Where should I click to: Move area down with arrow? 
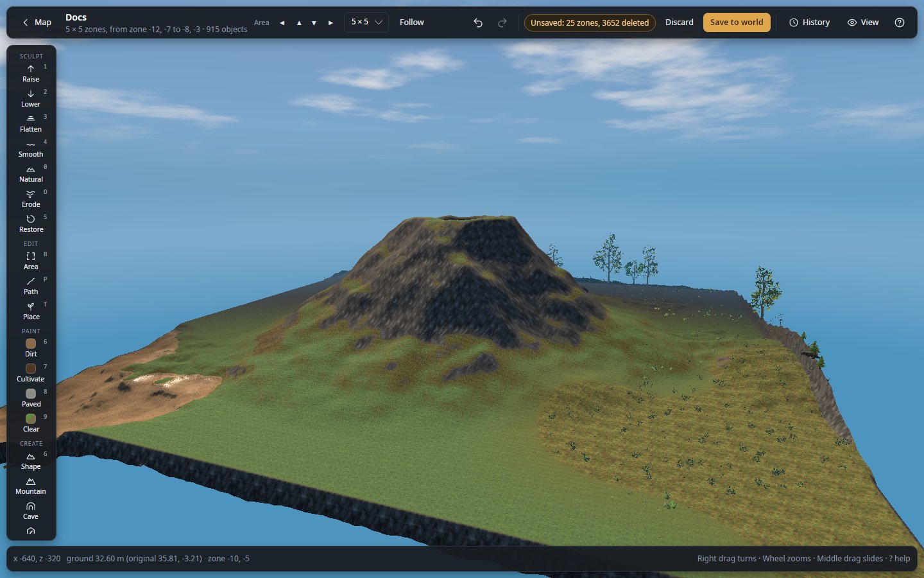tap(314, 22)
